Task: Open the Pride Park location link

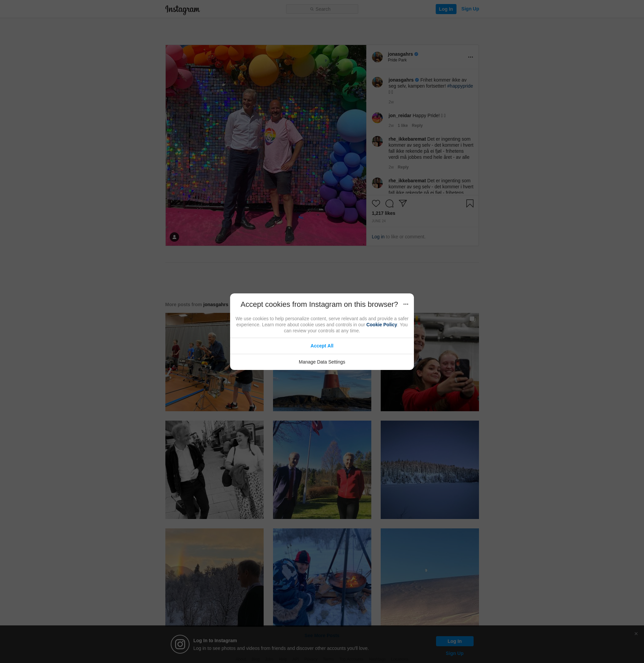Action: 397,60
